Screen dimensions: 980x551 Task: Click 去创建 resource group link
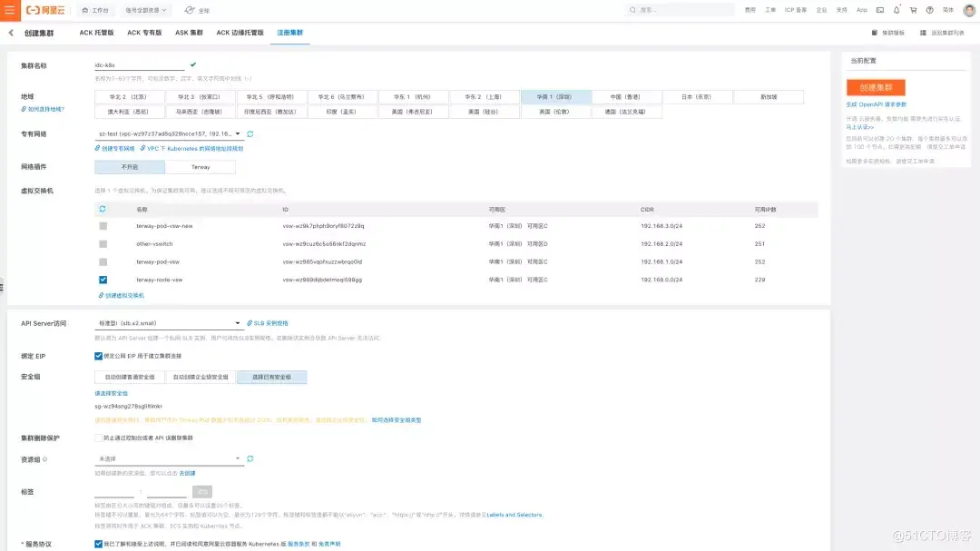coord(188,474)
